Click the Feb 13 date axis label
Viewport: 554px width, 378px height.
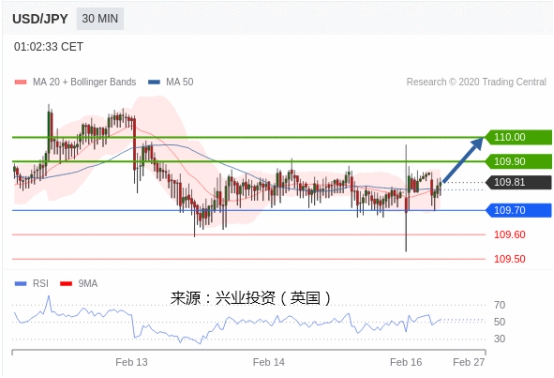pos(131,362)
